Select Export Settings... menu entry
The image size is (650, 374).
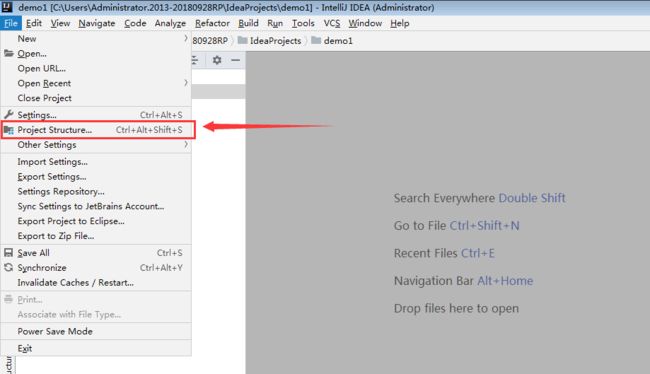96,177
